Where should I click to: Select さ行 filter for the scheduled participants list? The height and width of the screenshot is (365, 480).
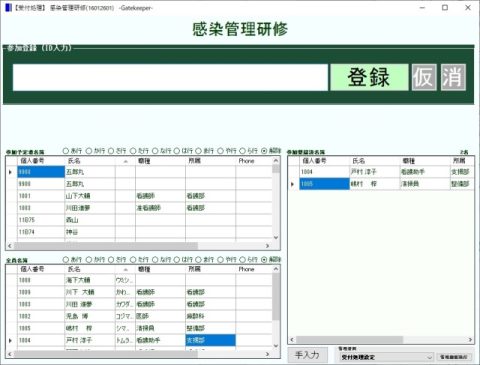point(111,151)
